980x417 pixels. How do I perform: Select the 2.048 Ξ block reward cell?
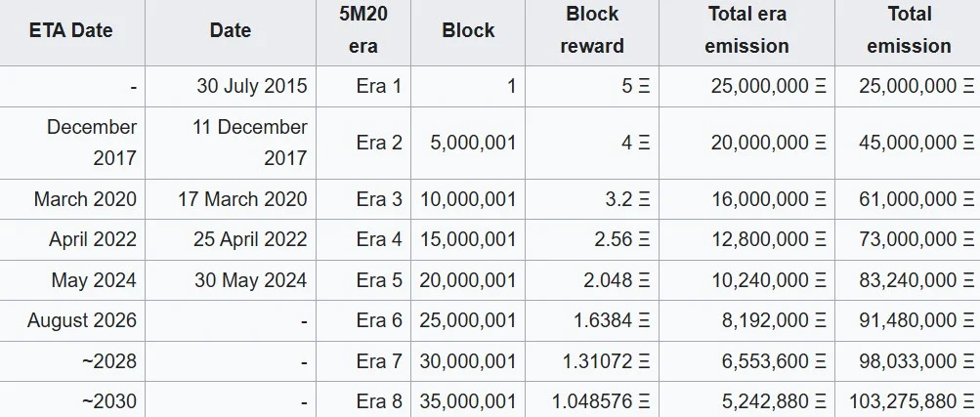click(592, 280)
